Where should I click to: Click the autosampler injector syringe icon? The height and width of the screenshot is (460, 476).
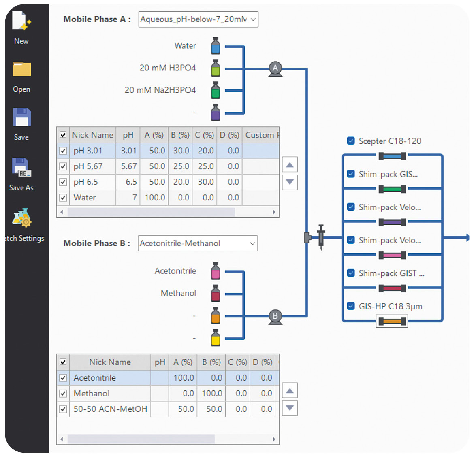pos(321,236)
